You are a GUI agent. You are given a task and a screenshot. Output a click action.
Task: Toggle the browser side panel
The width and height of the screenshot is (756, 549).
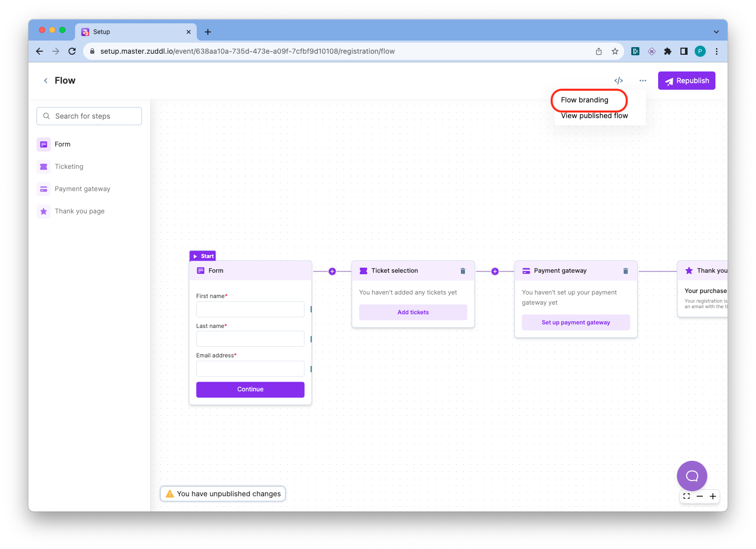click(x=684, y=51)
